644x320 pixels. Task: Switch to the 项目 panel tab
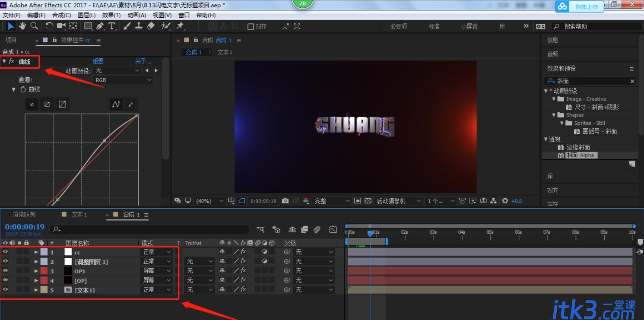click(11, 40)
